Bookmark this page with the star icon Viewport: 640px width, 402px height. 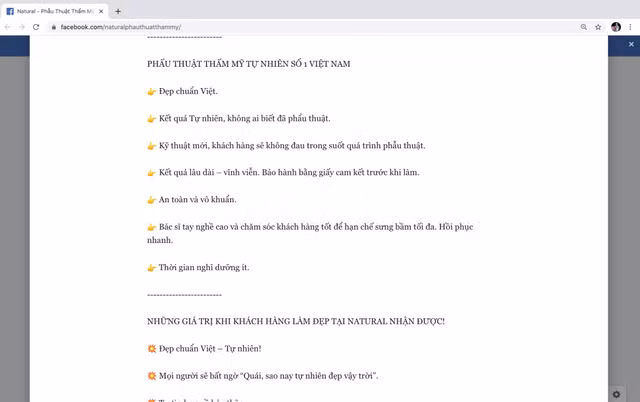[598, 27]
